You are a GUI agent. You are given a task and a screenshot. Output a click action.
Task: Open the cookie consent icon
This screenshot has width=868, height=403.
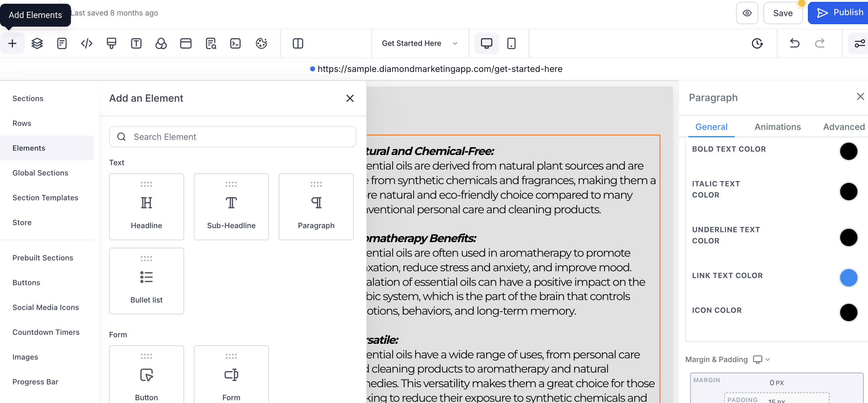pos(261,43)
